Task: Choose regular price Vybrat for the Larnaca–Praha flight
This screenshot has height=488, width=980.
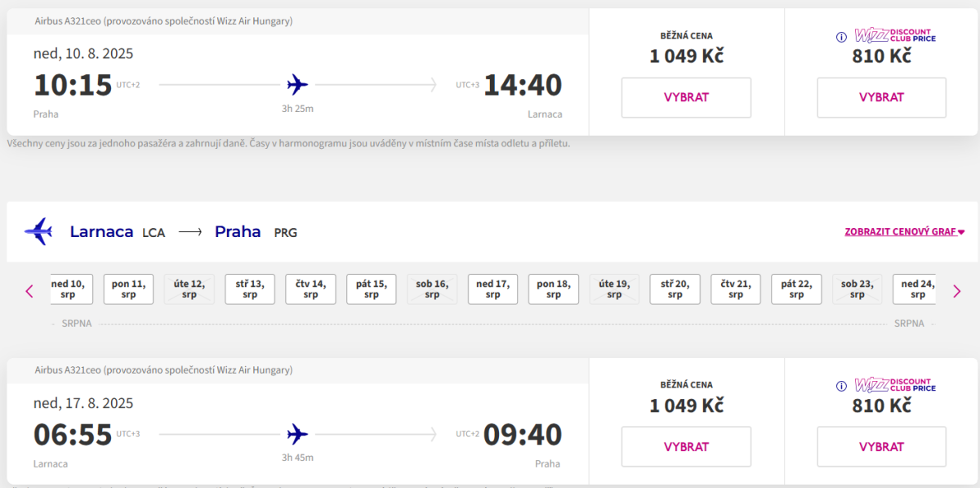Action: click(x=686, y=447)
